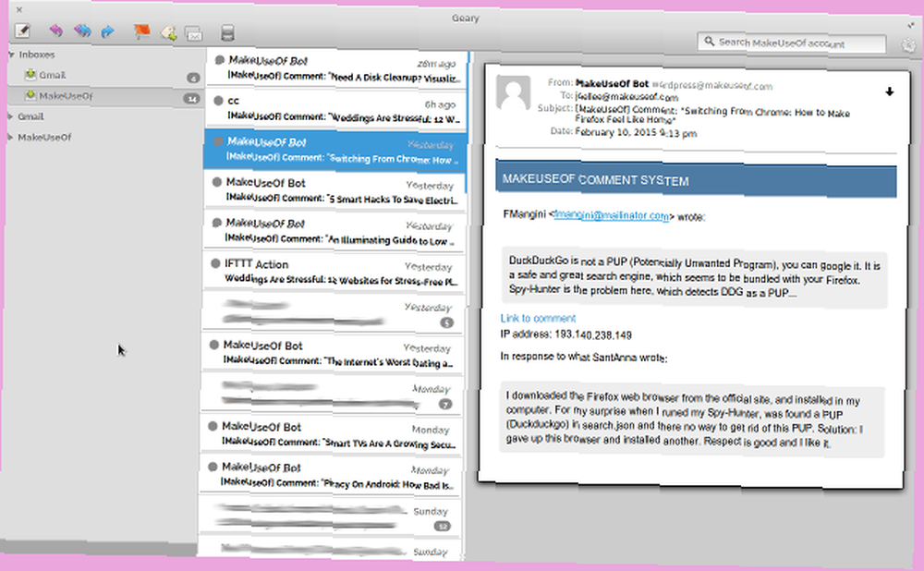Click the magnifier icon in search box
This screenshot has width=924, height=571.
(x=709, y=42)
